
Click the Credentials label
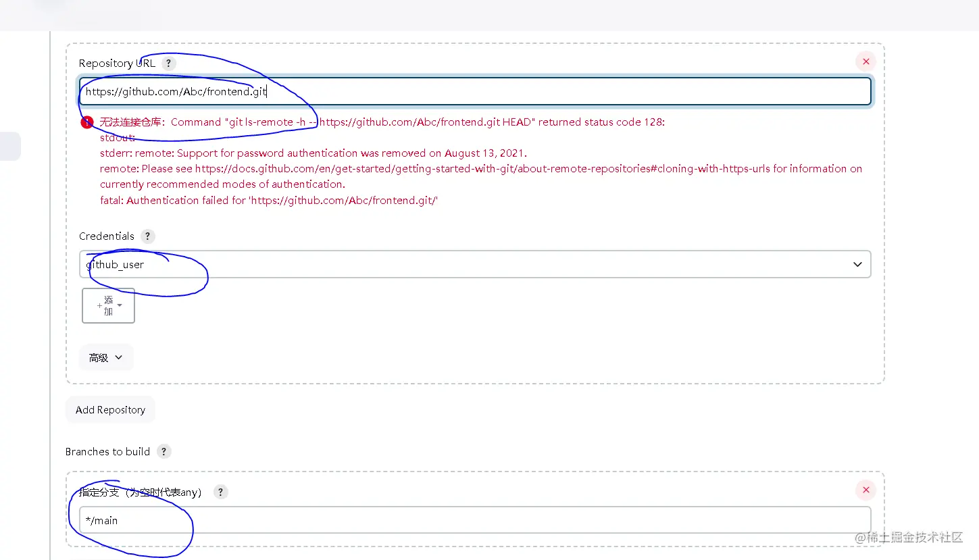(x=107, y=236)
